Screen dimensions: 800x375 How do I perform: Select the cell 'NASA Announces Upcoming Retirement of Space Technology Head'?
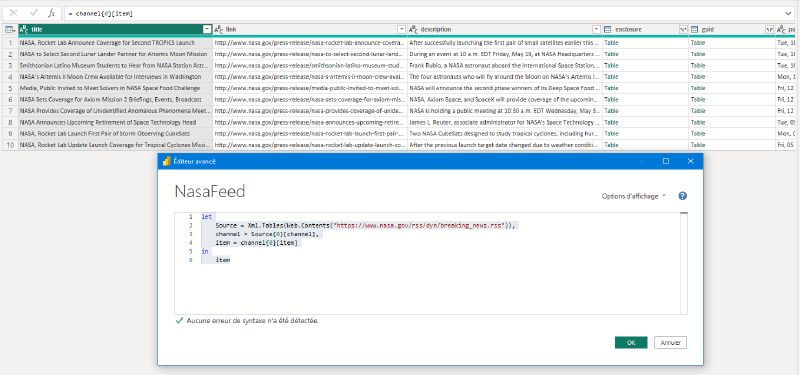coord(115,122)
